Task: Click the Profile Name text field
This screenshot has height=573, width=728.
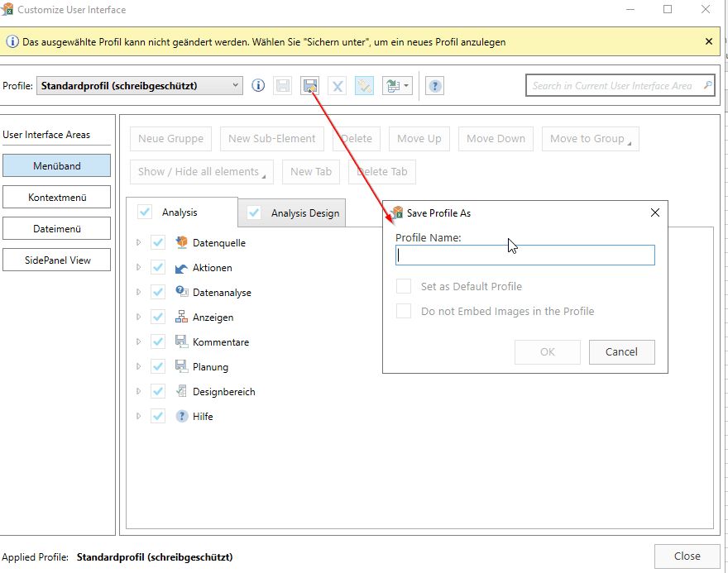Action: [x=525, y=255]
